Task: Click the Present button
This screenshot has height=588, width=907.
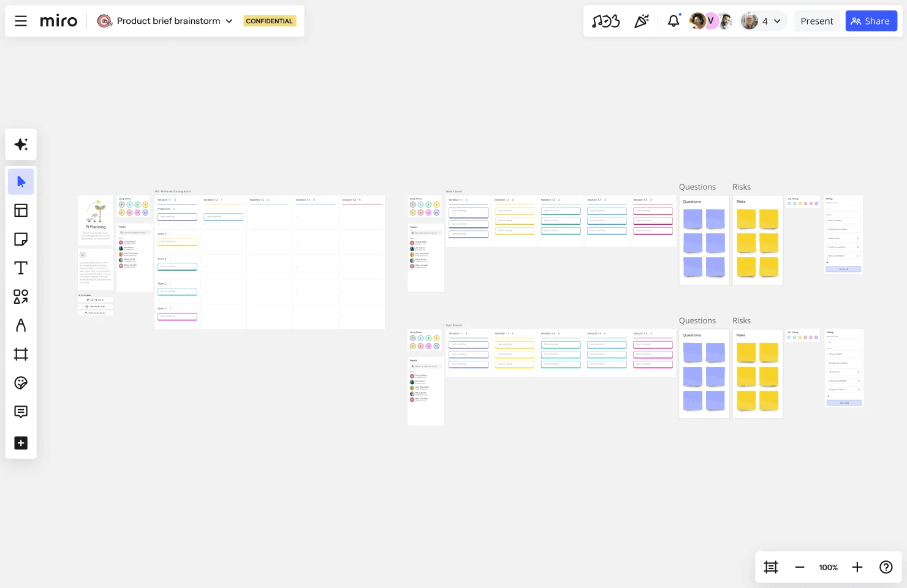Action: [816, 21]
